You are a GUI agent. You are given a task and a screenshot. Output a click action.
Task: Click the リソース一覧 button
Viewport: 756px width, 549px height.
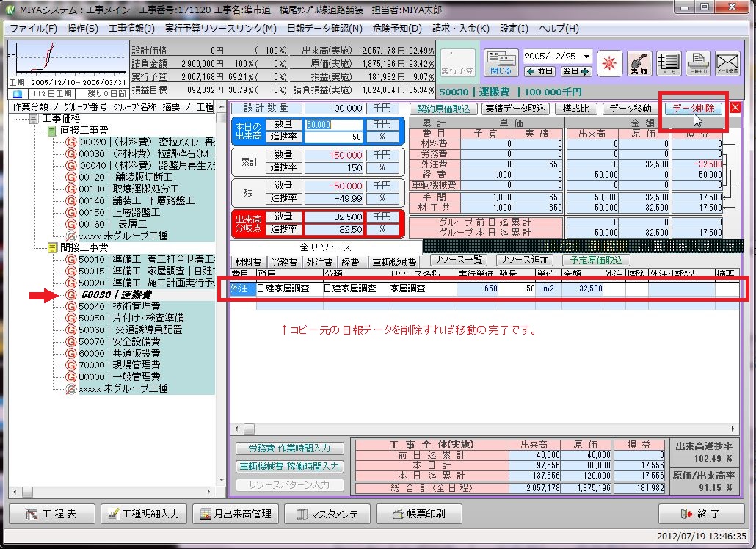457,261
